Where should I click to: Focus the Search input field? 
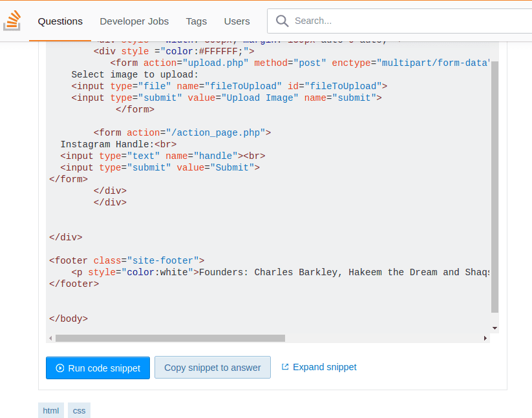point(407,21)
